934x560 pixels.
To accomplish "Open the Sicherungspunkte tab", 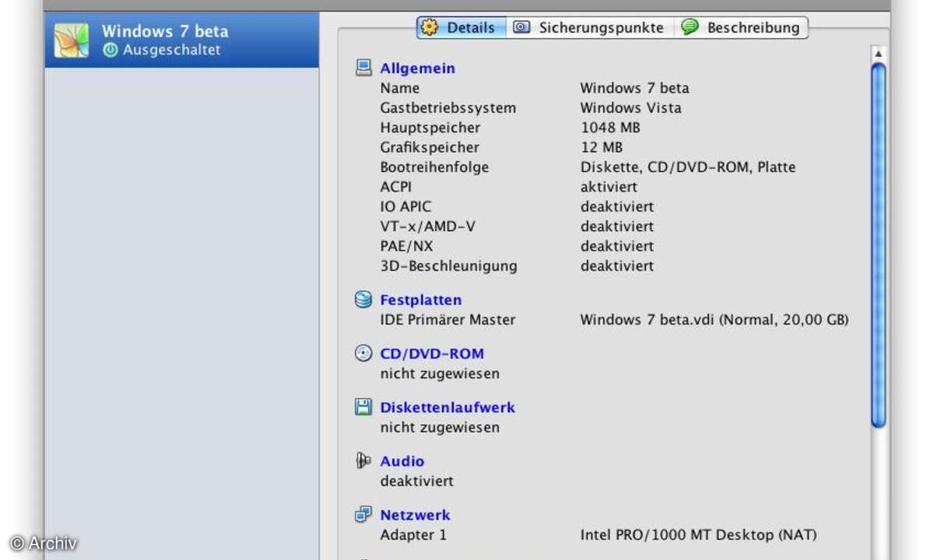I will pyautogui.click(x=590, y=27).
